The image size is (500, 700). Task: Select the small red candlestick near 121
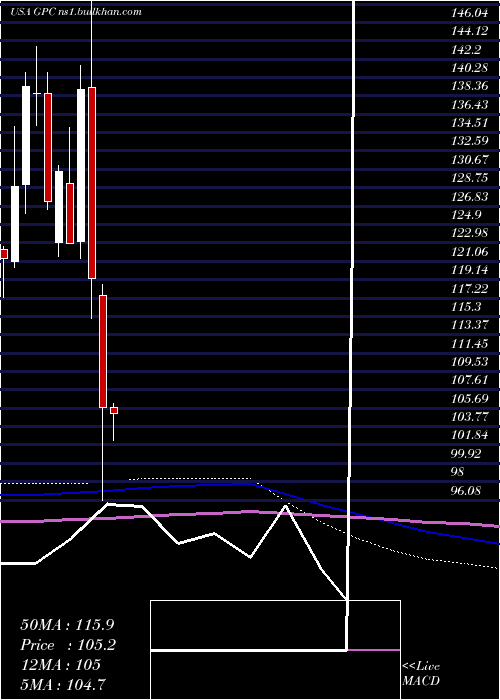(x=4, y=254)
